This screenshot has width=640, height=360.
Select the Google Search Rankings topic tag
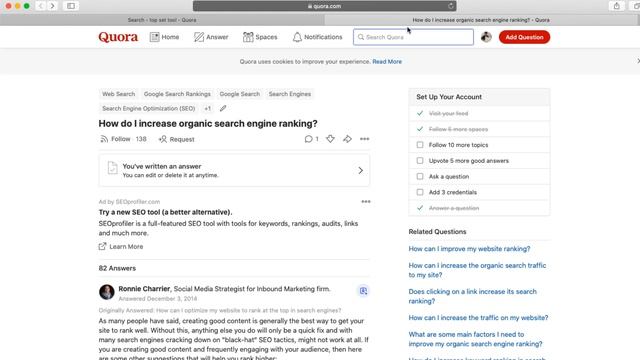177,94
